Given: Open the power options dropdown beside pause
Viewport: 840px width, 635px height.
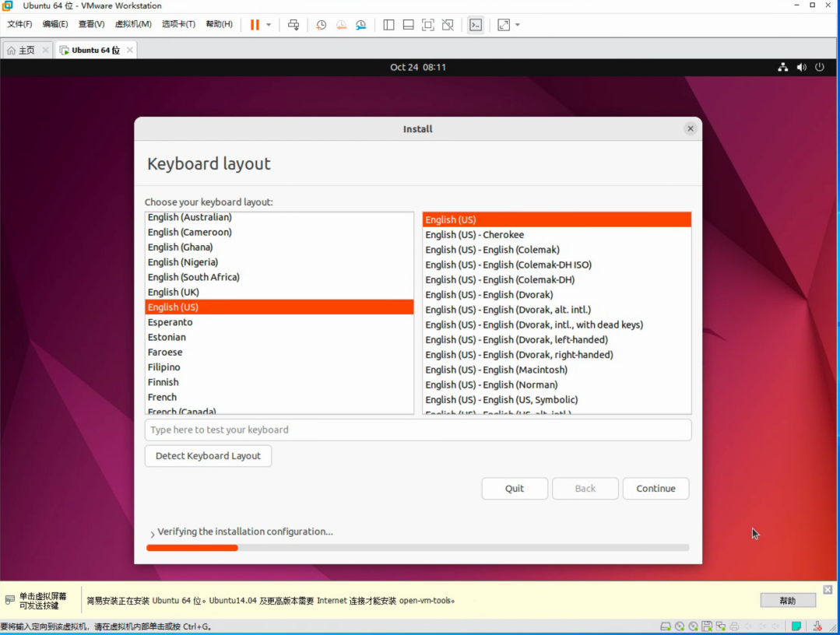Looking at the screenshot, I should point(269,25).
